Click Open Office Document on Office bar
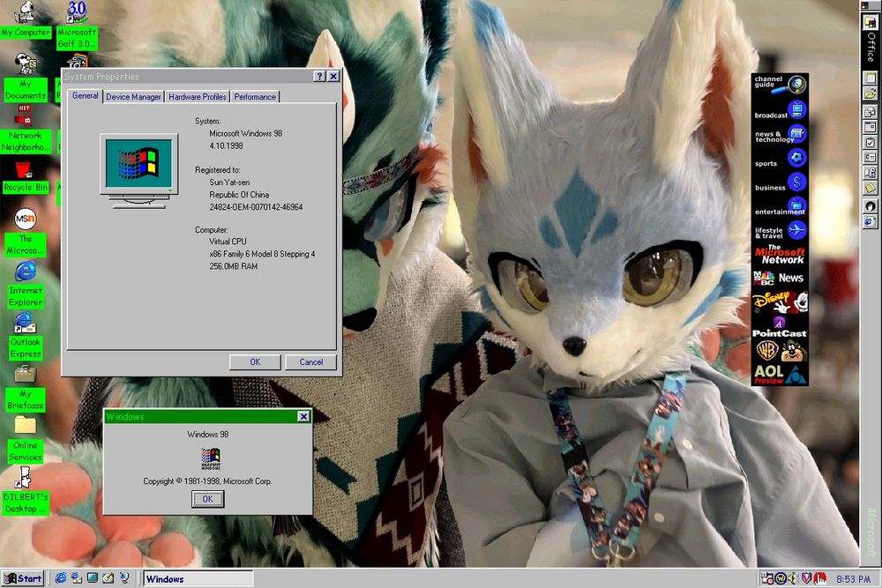The image size is (882, 588). click(x=871, y=93)
